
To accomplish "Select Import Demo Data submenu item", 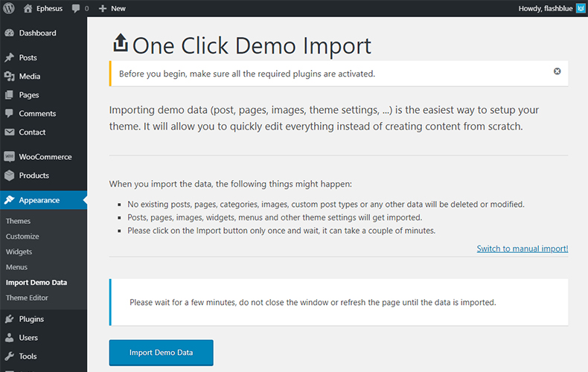I will coord(36,283).
